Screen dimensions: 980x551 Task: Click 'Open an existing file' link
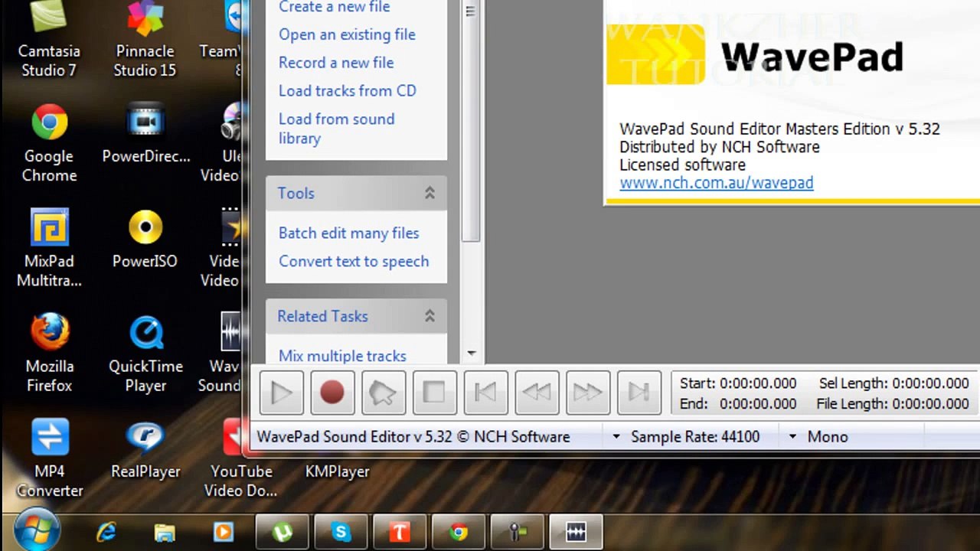click(x=347, y=34)
